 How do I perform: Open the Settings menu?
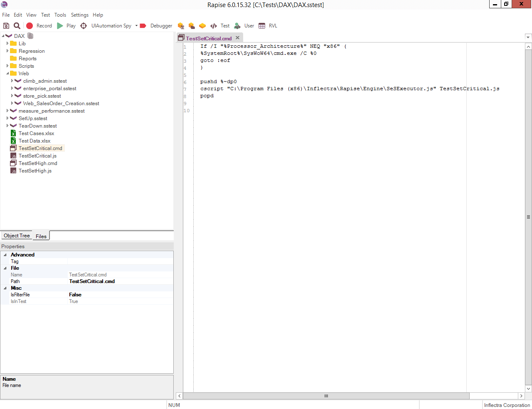pyautogui.click(x=80, y=15)
